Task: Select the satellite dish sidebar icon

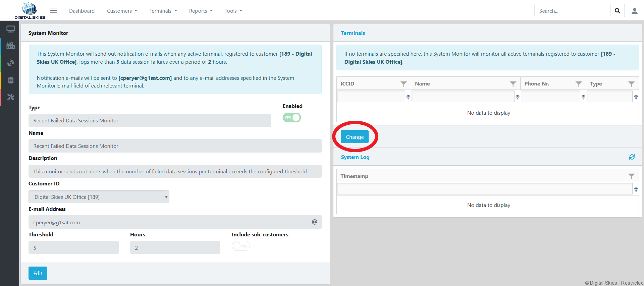Action: click(x=11, y=63)
